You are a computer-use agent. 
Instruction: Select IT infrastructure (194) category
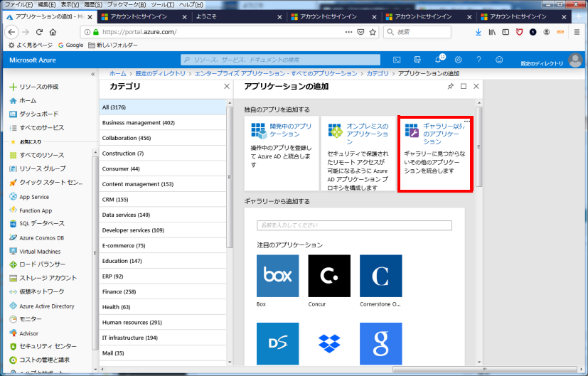coord(163,338)
